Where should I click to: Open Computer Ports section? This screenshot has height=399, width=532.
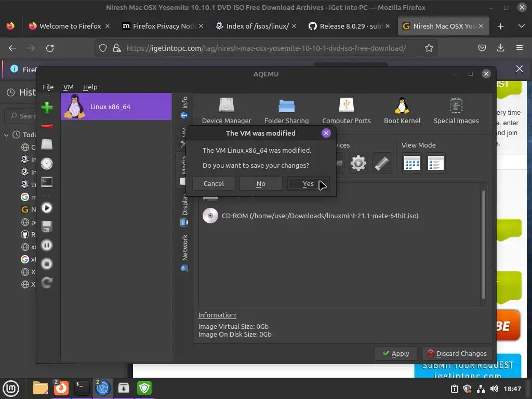(346, 111)
